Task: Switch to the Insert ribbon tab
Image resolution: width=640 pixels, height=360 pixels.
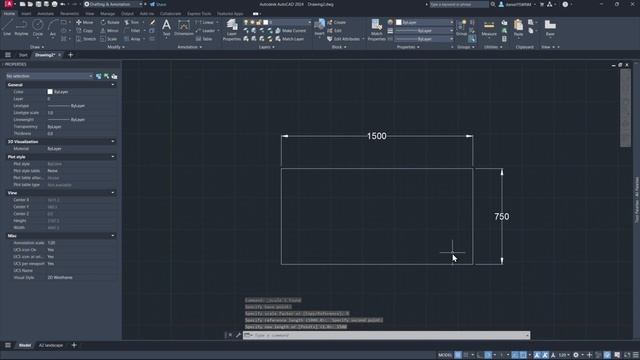Action: 26,13
